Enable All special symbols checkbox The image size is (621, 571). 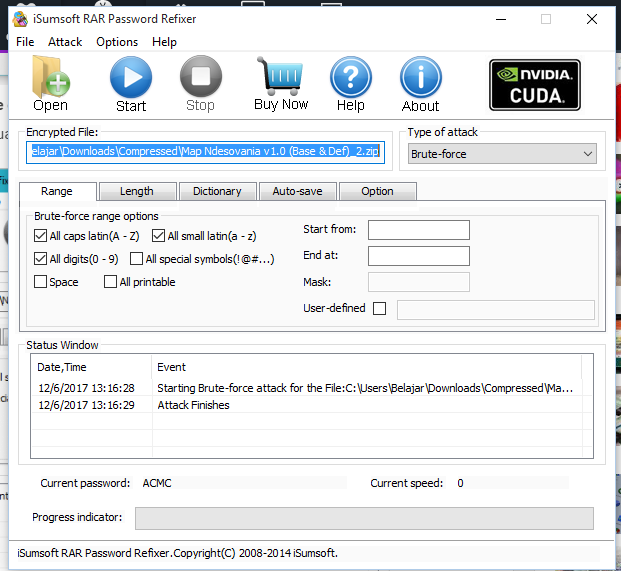click(137, 259)
